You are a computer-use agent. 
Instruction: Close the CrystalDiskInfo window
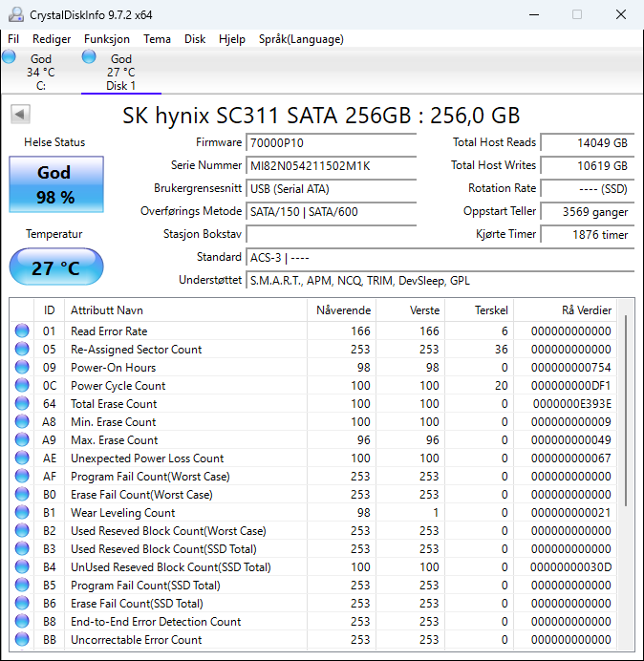(621, 14)
